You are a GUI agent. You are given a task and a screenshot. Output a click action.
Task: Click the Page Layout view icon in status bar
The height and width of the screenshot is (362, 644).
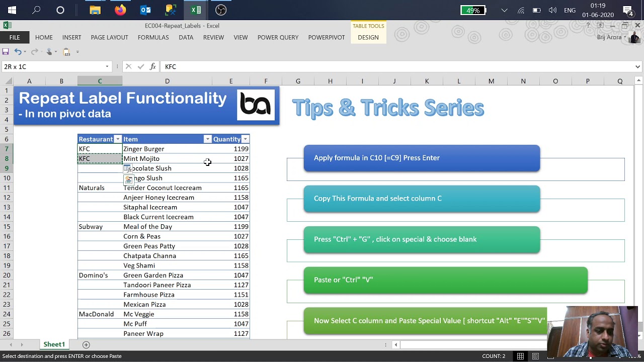click(x=535, y=356)
